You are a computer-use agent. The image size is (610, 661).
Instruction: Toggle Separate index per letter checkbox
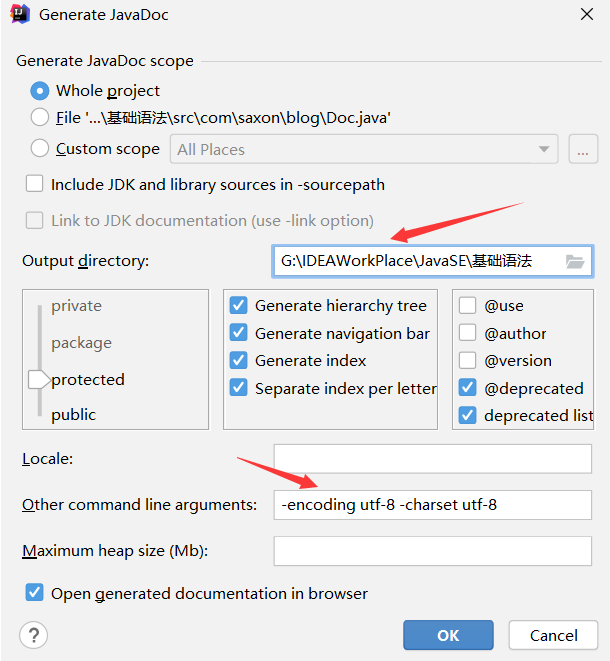238,388
